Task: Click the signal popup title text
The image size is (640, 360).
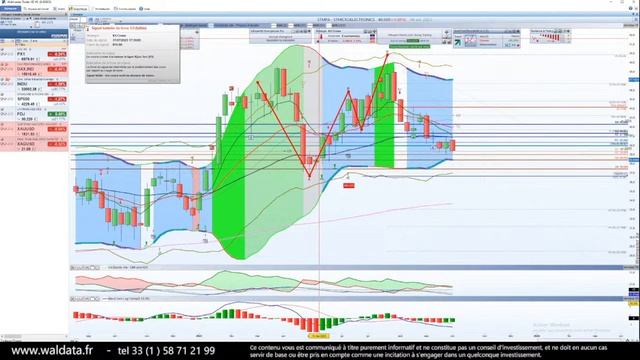Action: click(x=119, y=28)
